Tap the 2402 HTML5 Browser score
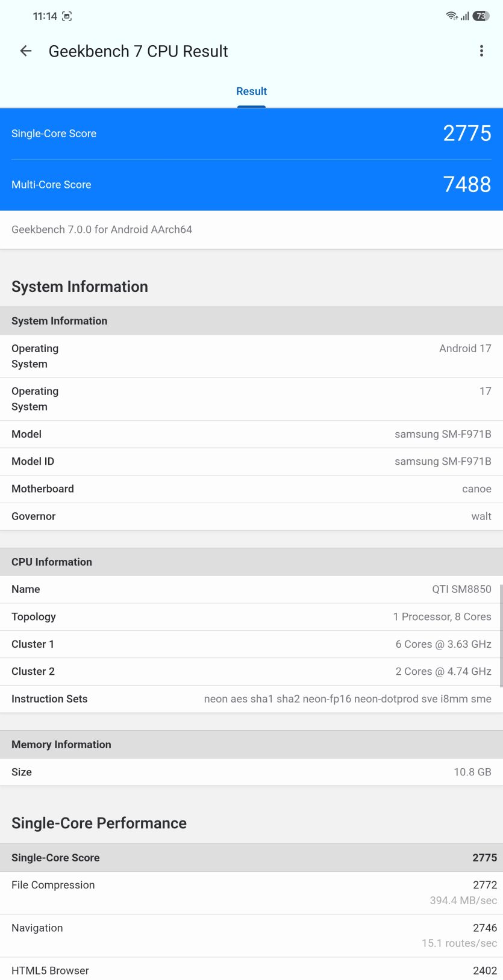The height and width of the screenshot is (980, 503). pos(485,970)
